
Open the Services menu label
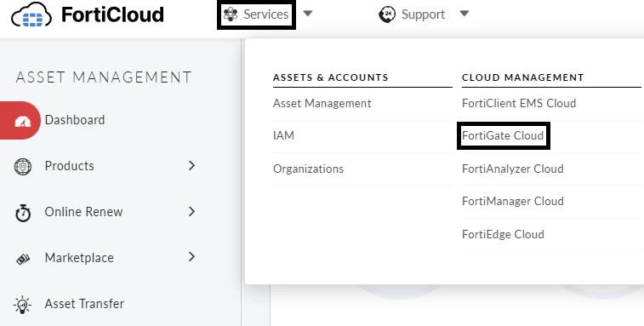[265, 14]
